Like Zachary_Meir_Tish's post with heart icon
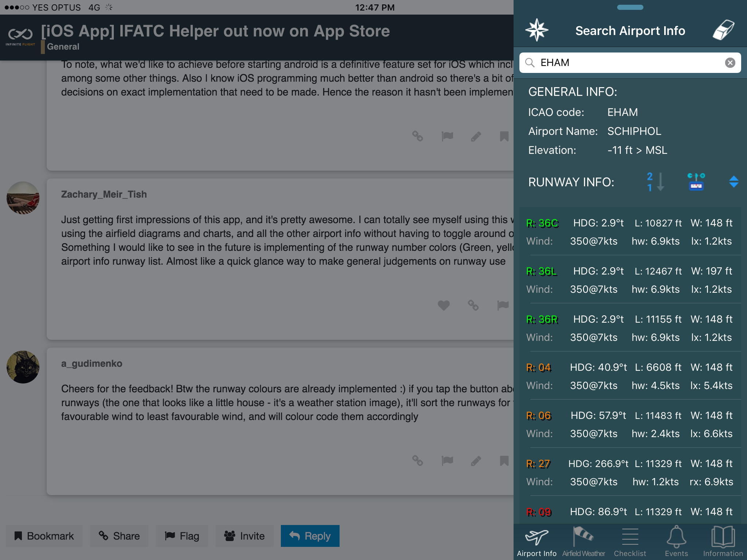Image resolution: width=747 pixels, height=560 pixels. coord(444,305)
